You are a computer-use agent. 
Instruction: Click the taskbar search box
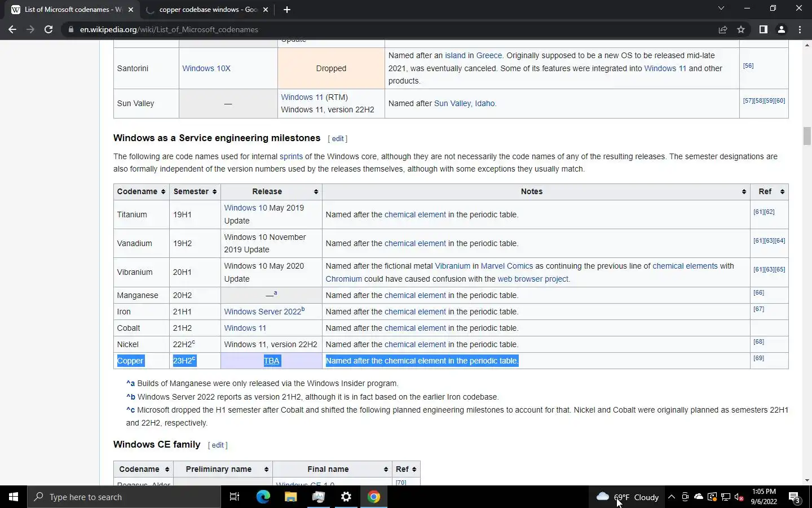click(124, 497)
